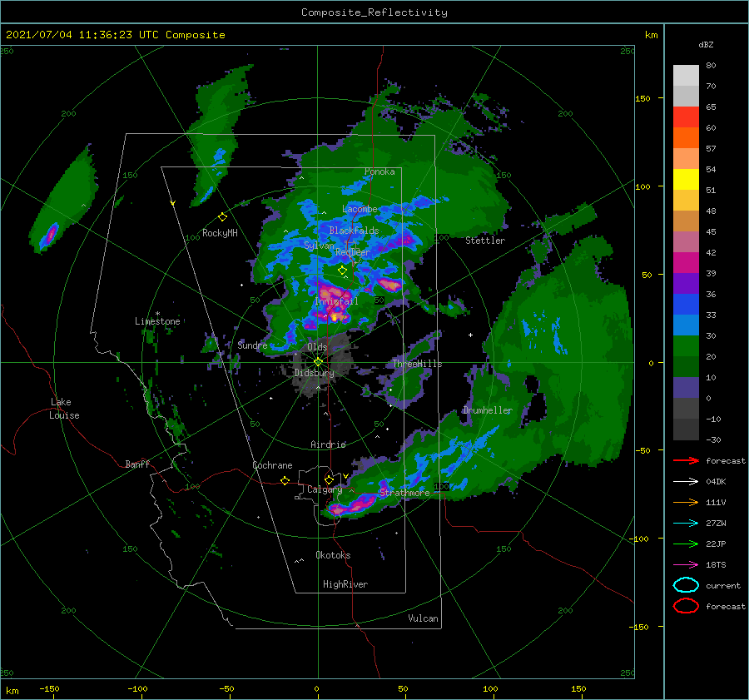The image size is (749, 700).
Task: Click the Olds city label
Action: tap(317, 347)
